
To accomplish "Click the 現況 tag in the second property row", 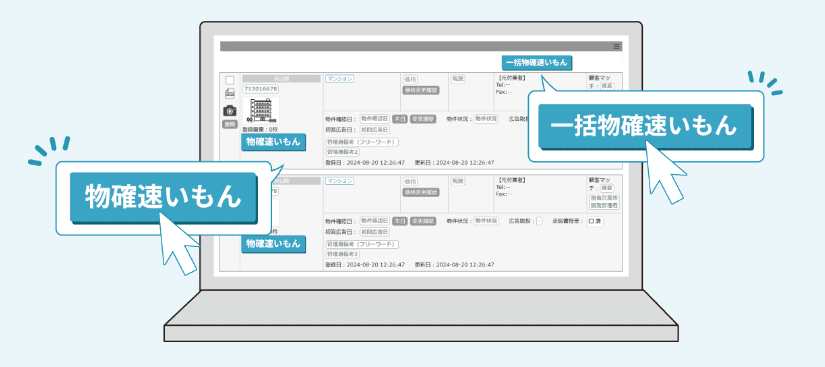I will pyautogui.click(x=457, y=181).
